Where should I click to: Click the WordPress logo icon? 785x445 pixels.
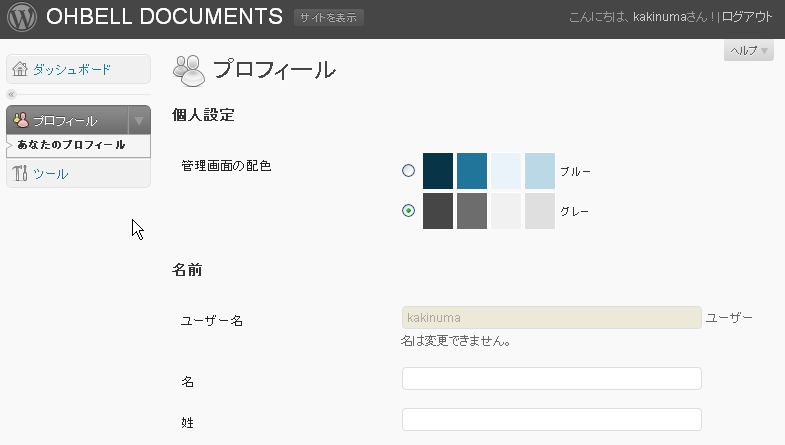(20, 17)
